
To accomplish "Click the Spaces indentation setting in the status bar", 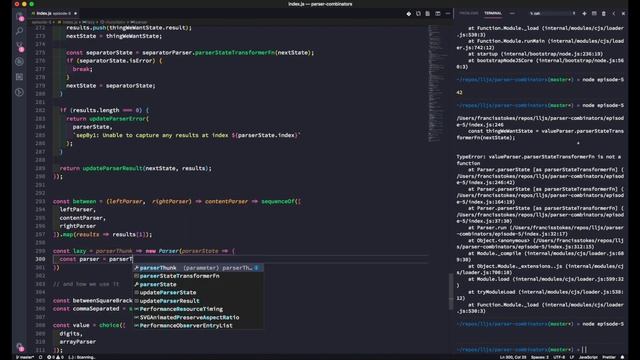I will 540,357.
